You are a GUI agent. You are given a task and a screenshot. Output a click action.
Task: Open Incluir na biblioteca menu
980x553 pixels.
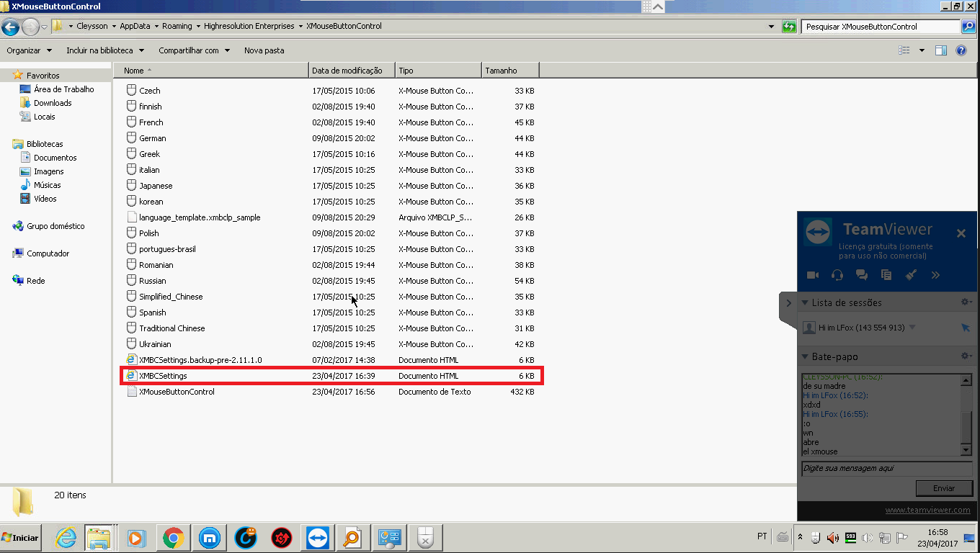pyautogui.click(x=105, y=50)
